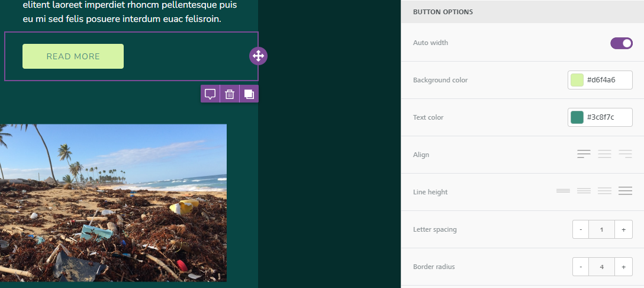Decrease border radius with minus button
Viewport: 644px width, 288px height.
click(581, 267)
